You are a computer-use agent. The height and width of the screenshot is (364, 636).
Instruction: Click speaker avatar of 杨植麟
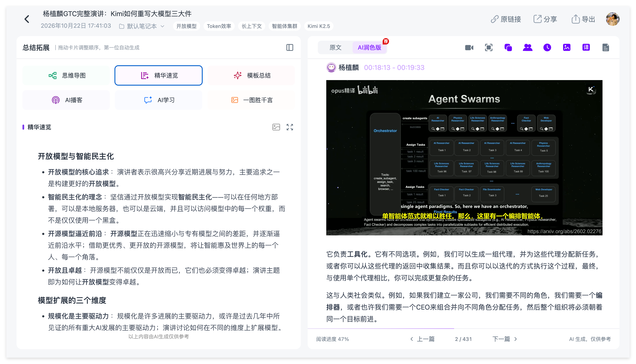(x=331, y=68)
